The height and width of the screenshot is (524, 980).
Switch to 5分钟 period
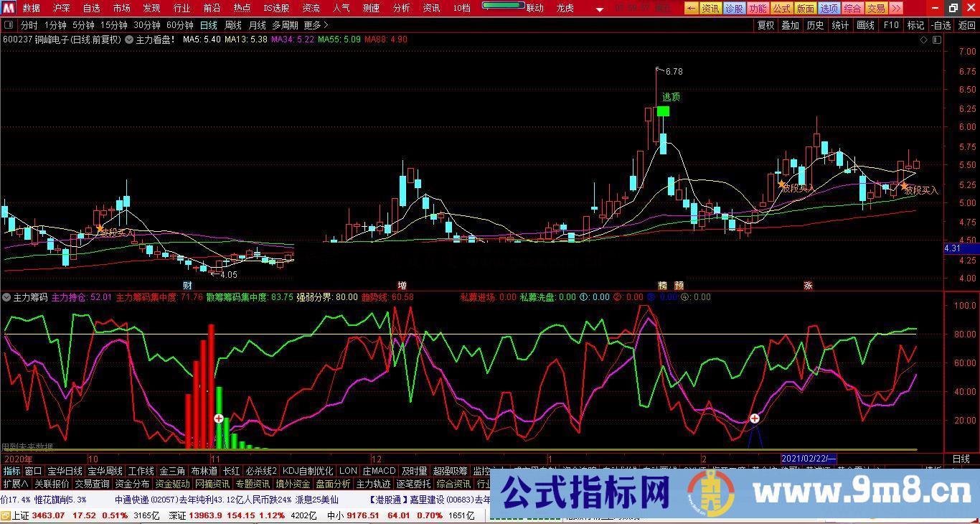pos(83,25)
